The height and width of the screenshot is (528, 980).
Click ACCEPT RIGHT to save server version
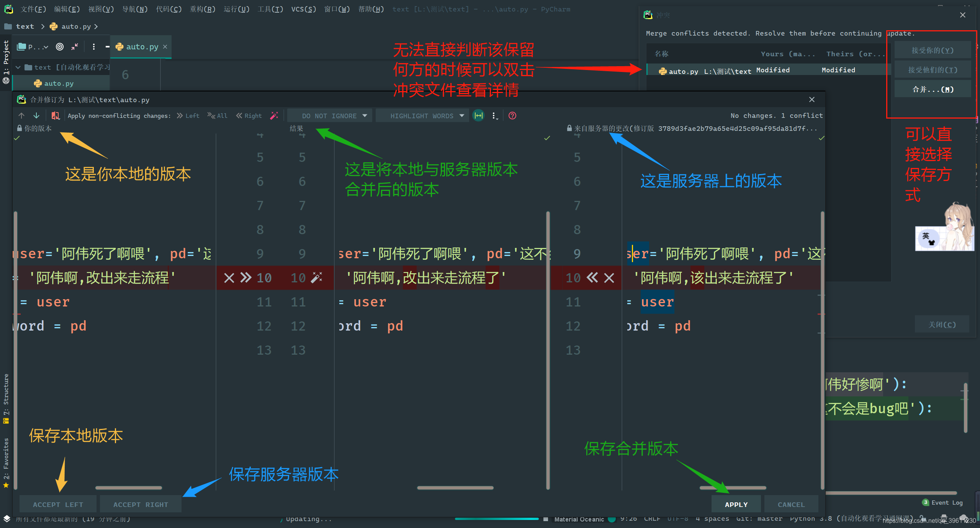141,504
